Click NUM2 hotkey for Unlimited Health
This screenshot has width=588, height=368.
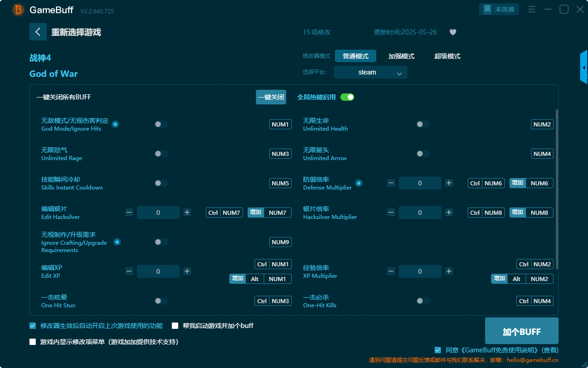pos(542,124)
